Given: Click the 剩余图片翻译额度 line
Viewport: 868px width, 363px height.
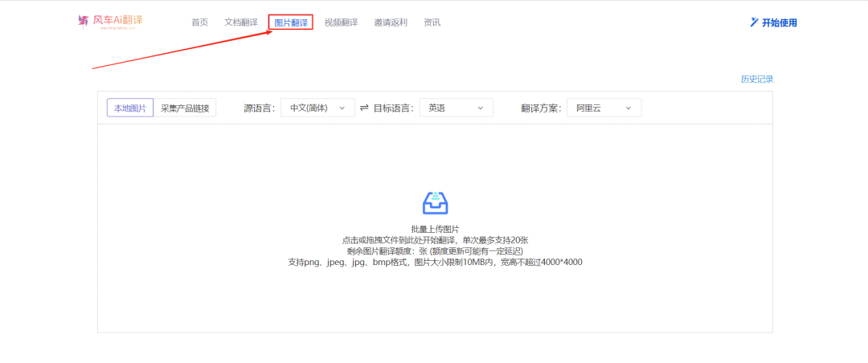Looking at the screenshot, I should (435, 251).
